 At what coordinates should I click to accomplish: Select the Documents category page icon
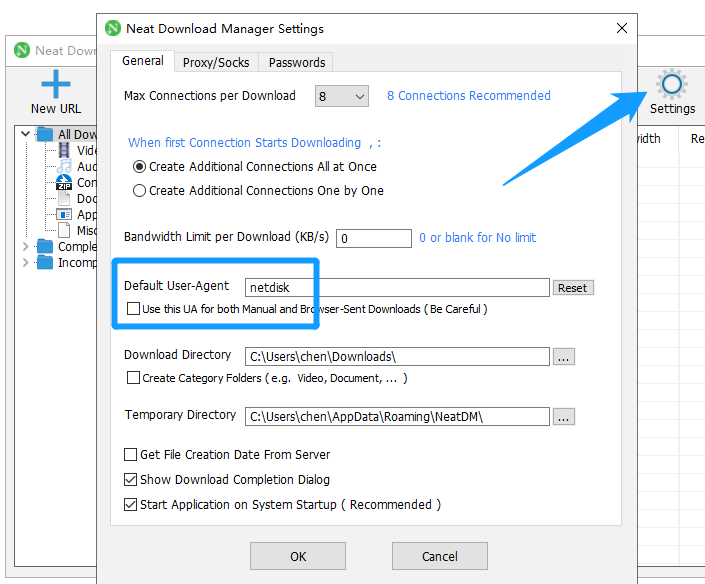click(64, 198)
